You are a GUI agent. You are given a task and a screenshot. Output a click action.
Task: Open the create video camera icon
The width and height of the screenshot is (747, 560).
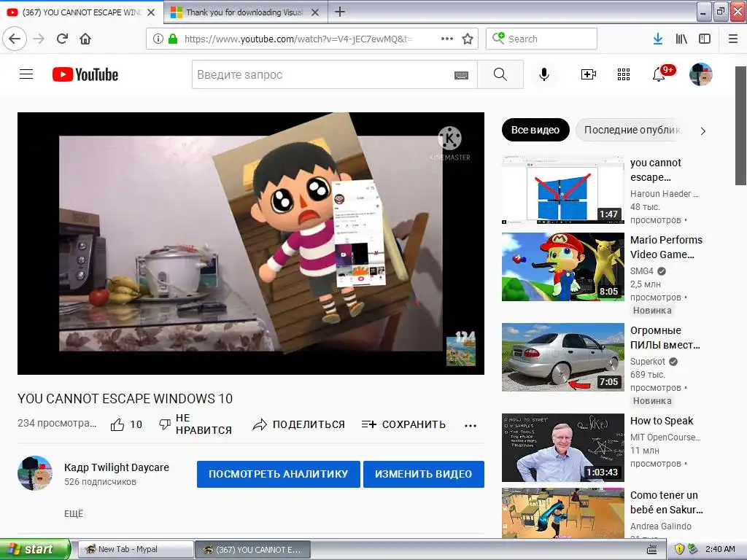[x=589, y=74]
